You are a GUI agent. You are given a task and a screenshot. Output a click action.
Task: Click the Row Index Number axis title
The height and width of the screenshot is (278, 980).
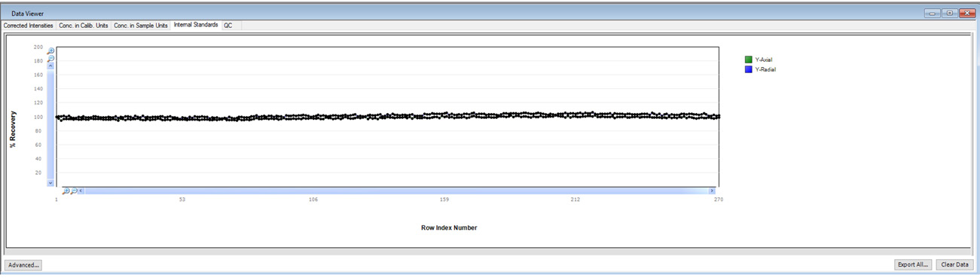coord(449,228)
